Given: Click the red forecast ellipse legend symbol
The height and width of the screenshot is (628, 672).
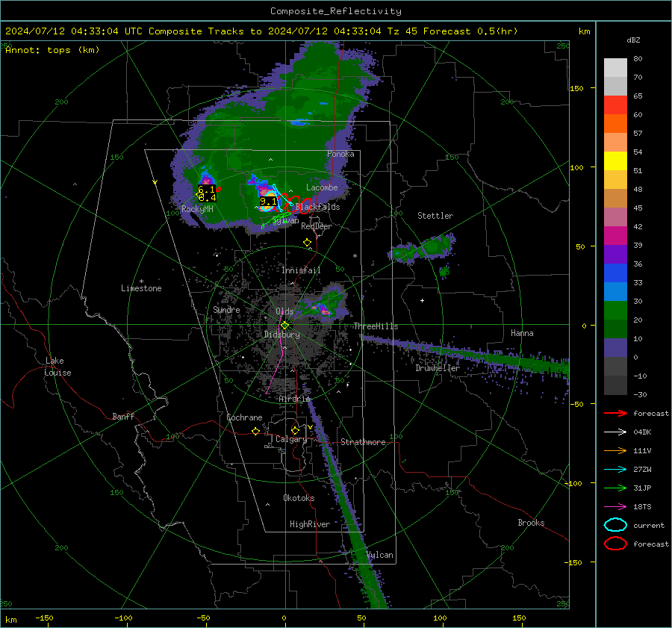Looking at the screenshot, I should tap(615, 544).
